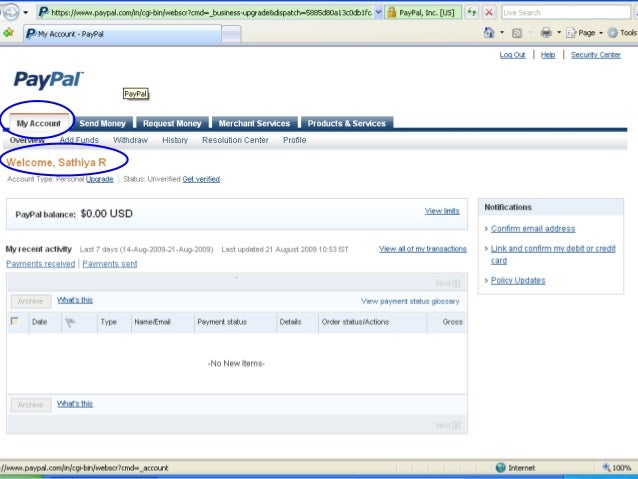Click the lower Next pagination button
This screenshot has width=638, height=479.
(448, 425)
